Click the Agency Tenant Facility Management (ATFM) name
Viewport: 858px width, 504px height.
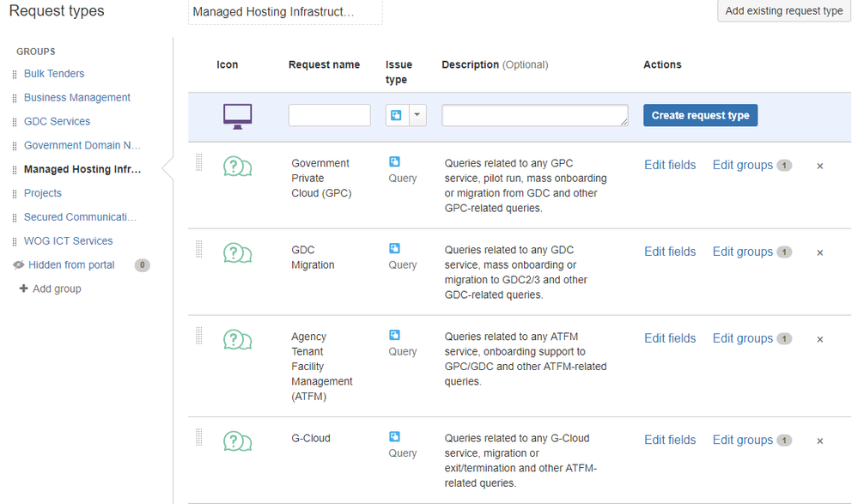coord(322,366)
